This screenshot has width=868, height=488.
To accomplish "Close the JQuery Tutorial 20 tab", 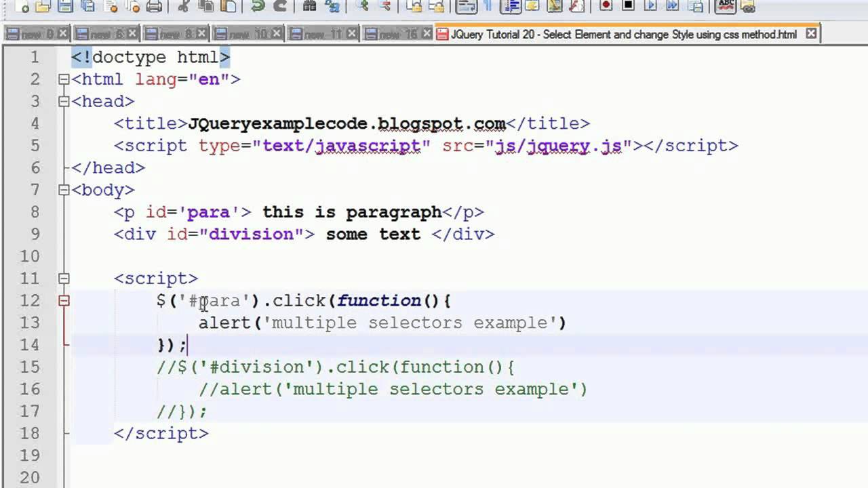I will click(x=811, y=33).
